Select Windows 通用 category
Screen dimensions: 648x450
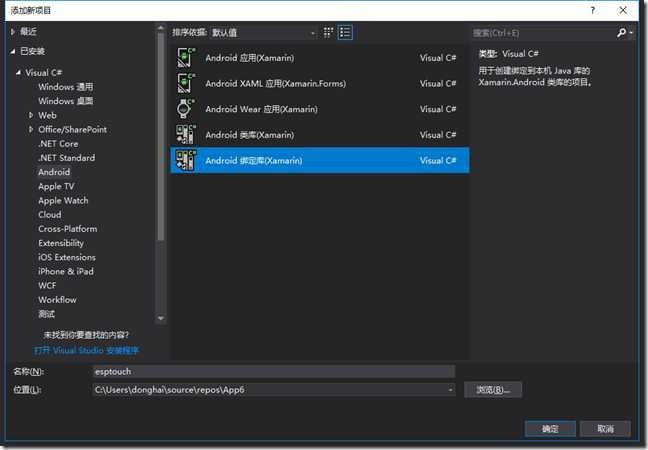pos(65,87)
